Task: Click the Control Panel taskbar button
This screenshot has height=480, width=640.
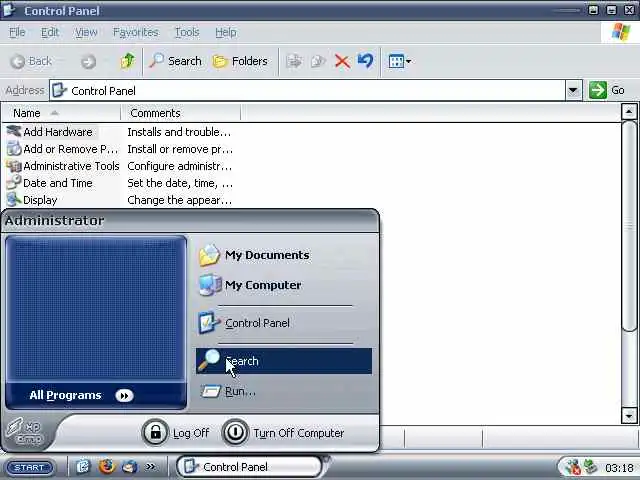Action: pyautogui.click(x=249, y=467)
